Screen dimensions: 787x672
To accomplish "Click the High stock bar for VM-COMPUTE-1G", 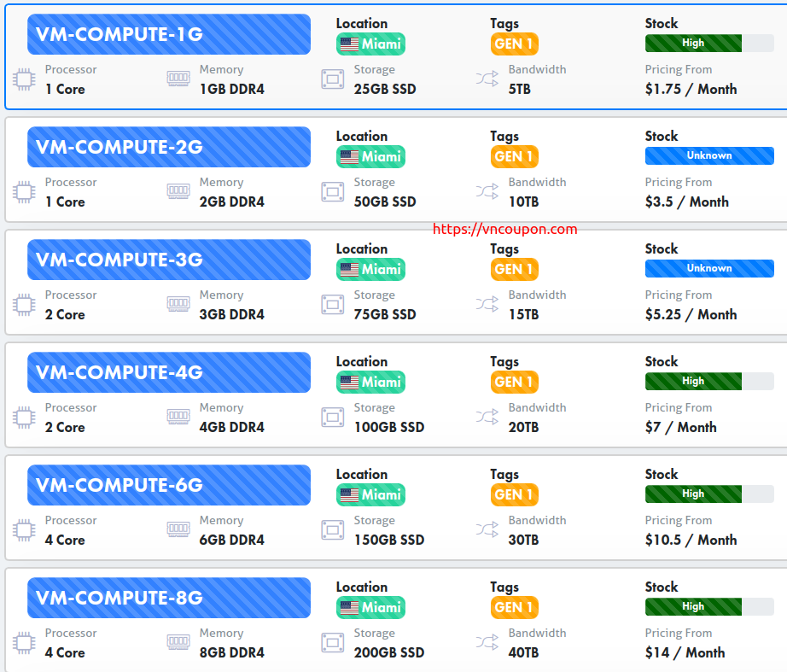I will coord(709,44).
